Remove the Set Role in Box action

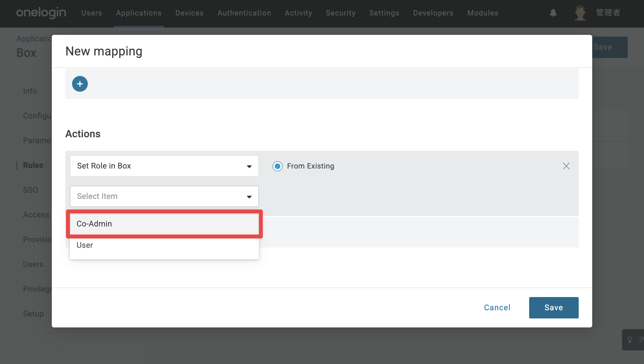(566, 166)
